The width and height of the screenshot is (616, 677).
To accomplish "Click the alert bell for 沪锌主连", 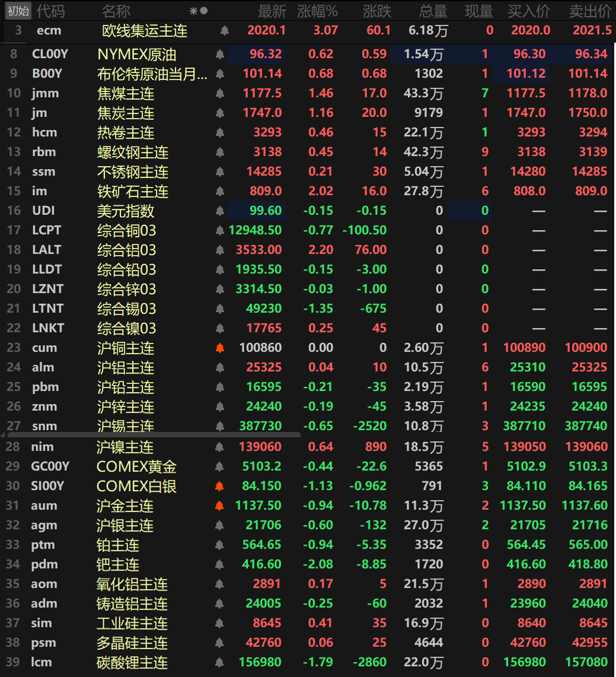I will tap(220, 406).
